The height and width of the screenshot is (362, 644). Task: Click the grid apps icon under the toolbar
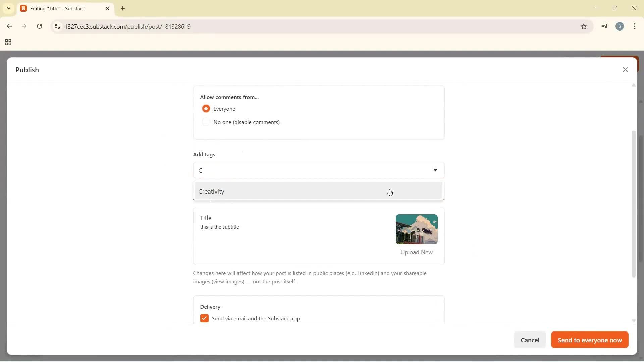(x=8, y=42)
